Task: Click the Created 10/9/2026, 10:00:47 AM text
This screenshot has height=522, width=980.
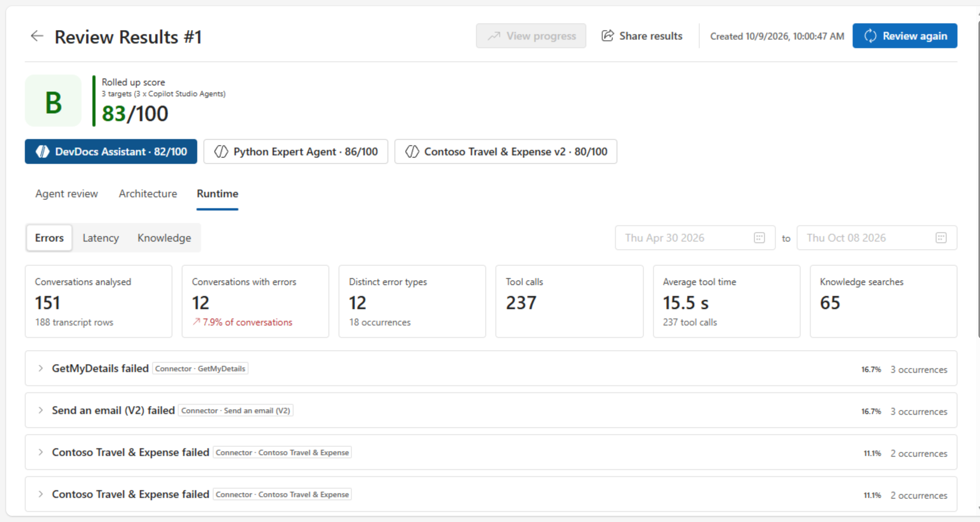Action: (x=777, y=36)
